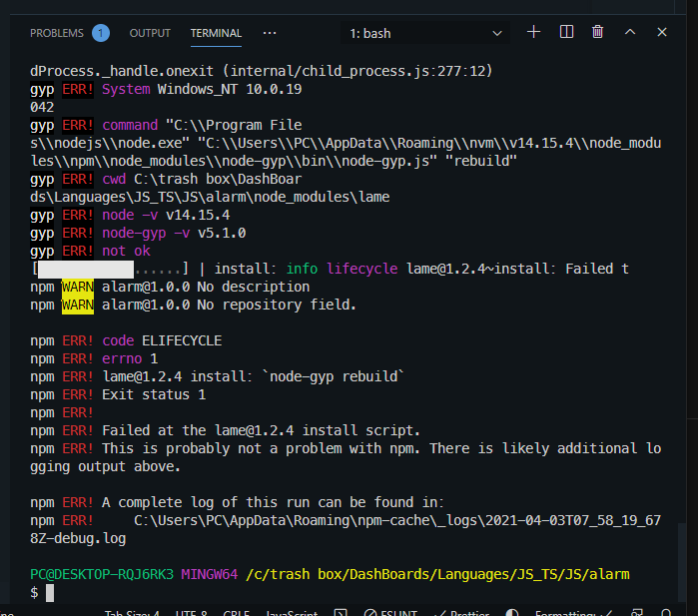698x616 pixels.
Task: Click the 'node -v v14.15.4' line
Action: coord(166,215)
